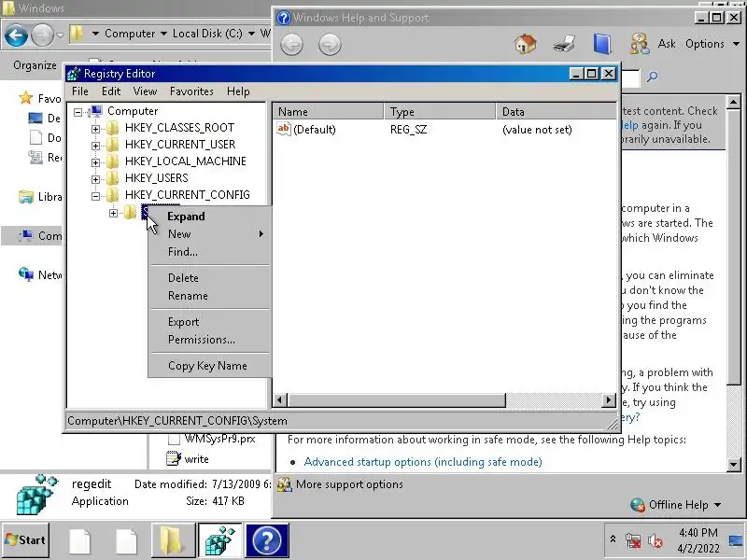The width and height of the screenshot is (747, 560).
Task: Click the write file icon in Explorer
Action: point(174,458)
